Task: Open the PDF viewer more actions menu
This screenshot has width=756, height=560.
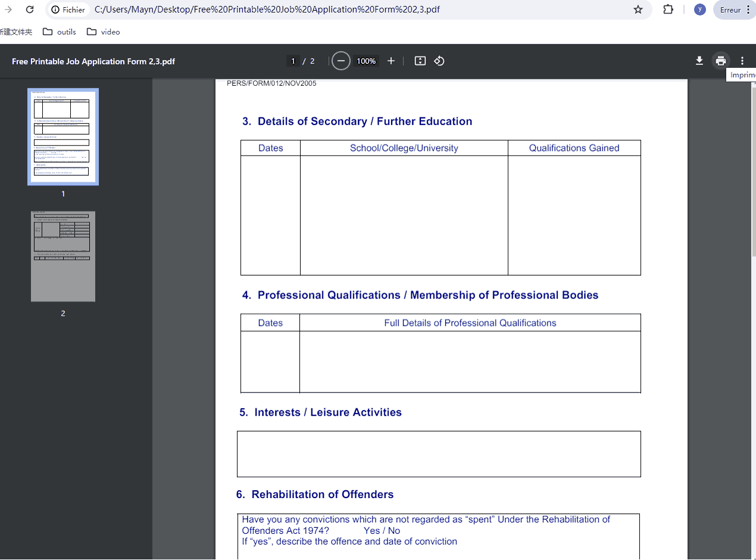Action: click(742, 61)
